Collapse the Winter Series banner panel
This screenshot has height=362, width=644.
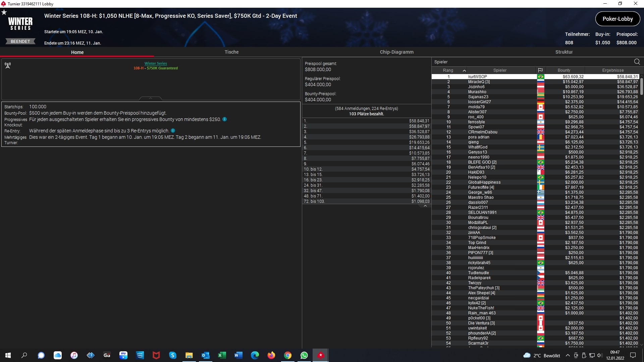(150, 98)
